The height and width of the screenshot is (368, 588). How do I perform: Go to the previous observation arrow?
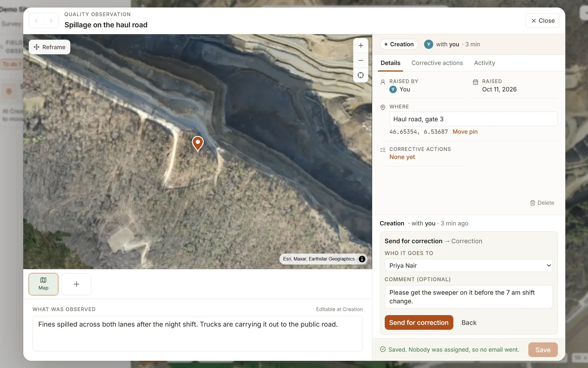pos(36,21)
